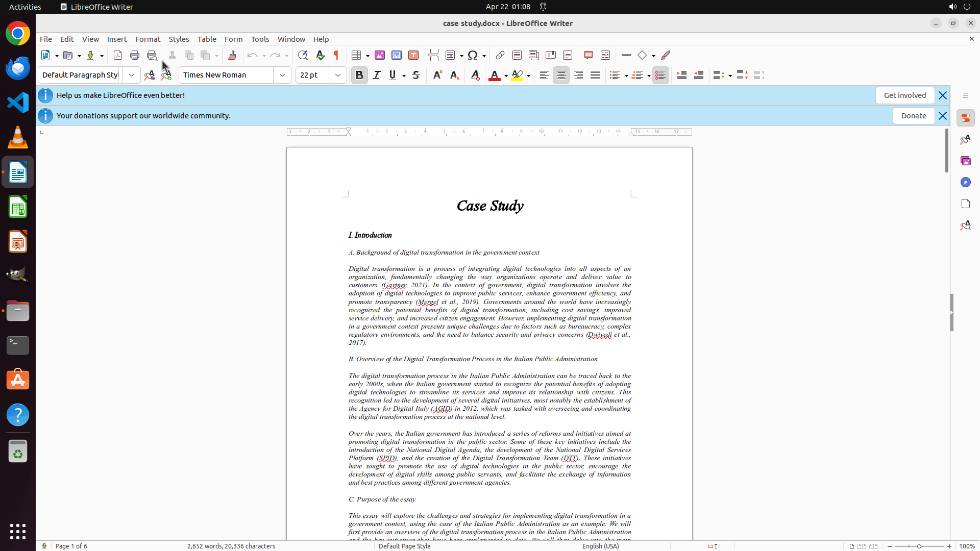
Task: Click the Donate button
Action: [x=913, y=116]
